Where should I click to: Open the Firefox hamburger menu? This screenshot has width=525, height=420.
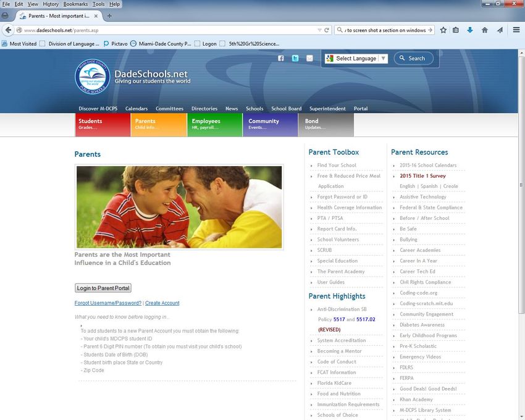(516, 30)
